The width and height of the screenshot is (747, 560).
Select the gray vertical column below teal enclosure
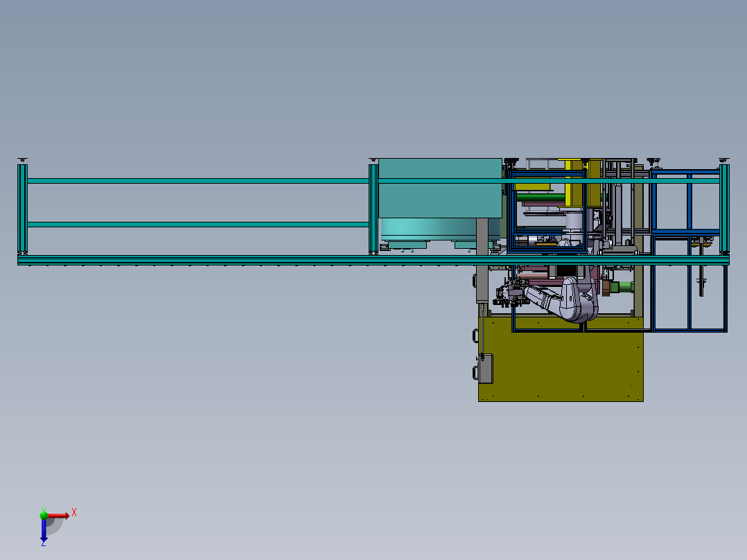coord(482,260)
